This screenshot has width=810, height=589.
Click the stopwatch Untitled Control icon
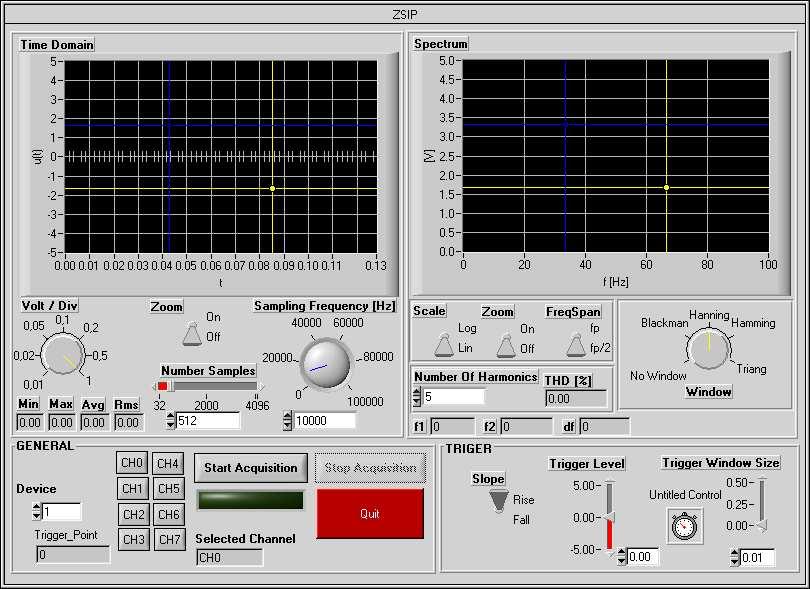(684, 526)
